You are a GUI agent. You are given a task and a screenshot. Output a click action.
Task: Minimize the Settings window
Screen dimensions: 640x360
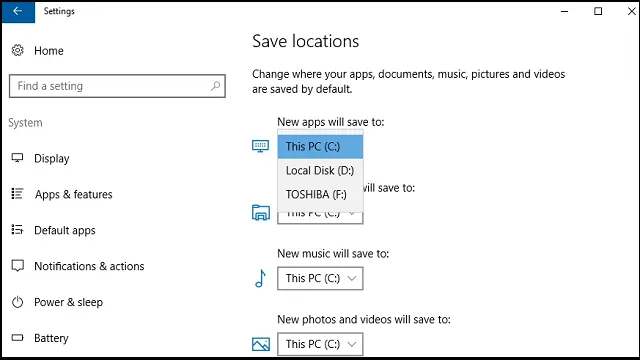(x=564, y=11)
